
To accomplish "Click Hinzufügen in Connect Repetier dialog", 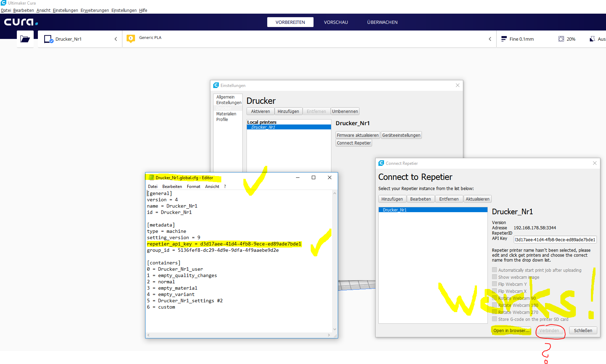I will pyautogui.click(x=392, y=199).
